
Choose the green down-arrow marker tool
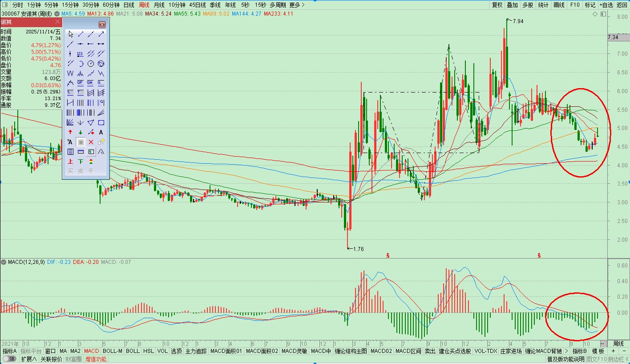coord(81,132)
